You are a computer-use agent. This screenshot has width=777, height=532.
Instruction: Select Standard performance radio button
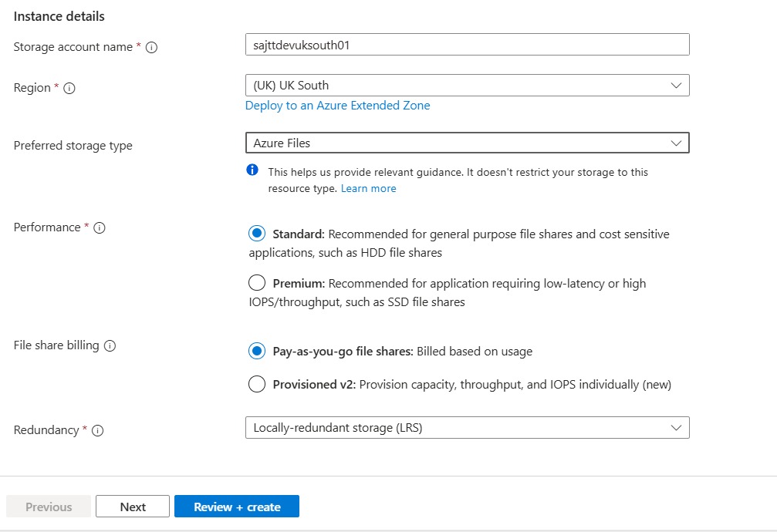pyautogui.click(x=257, y=234)
